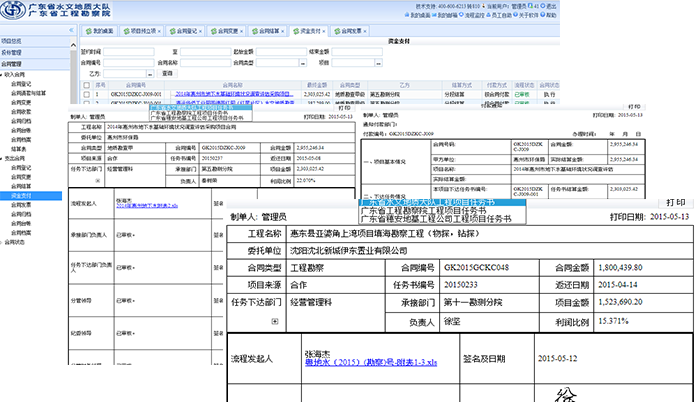Click 退出 to log out
698x402 pixels.
coord(549,6)
